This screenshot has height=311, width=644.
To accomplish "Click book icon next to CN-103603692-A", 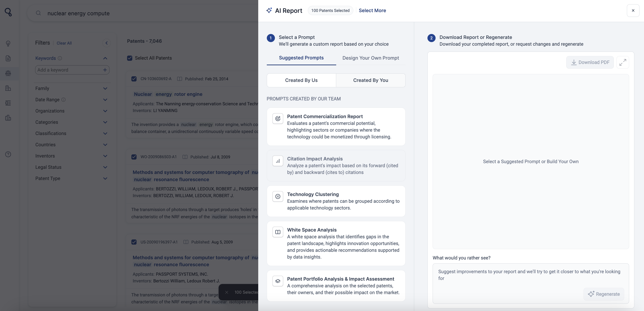I will pyautogui.click(x=180, y=79).
